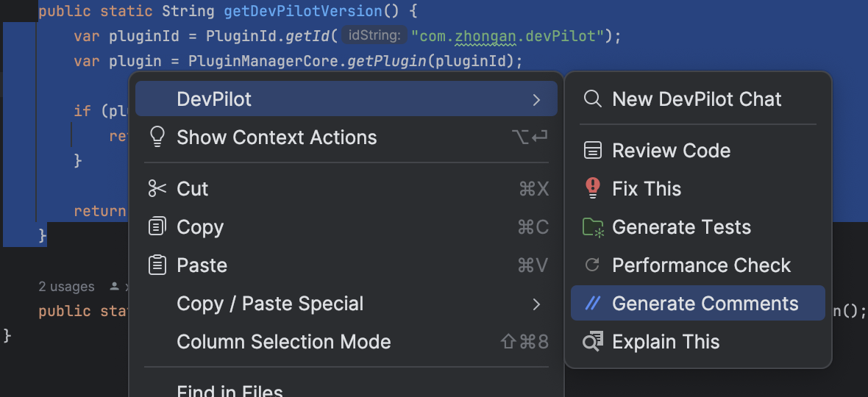Image resolution: width=868 pixels, height=397 pixels.
Task: Click the red Fix This lightbulb icon
Action: [592, 188]
